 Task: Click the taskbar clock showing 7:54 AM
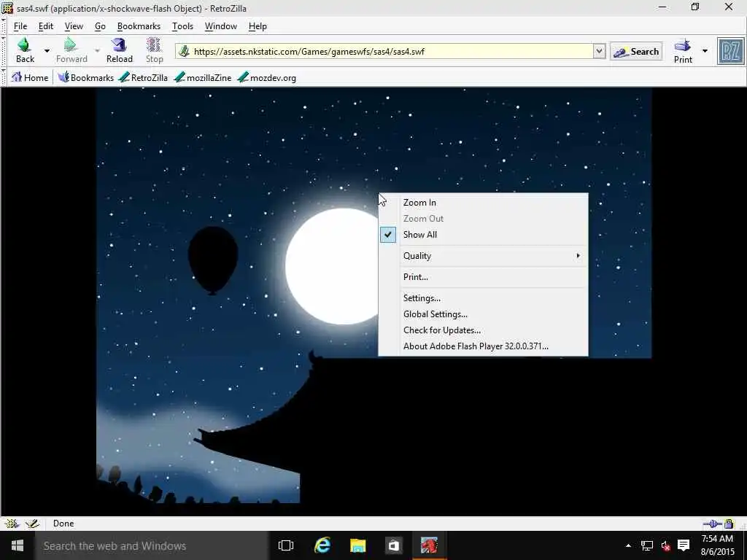pyautogui.click(x=717, y=545)
